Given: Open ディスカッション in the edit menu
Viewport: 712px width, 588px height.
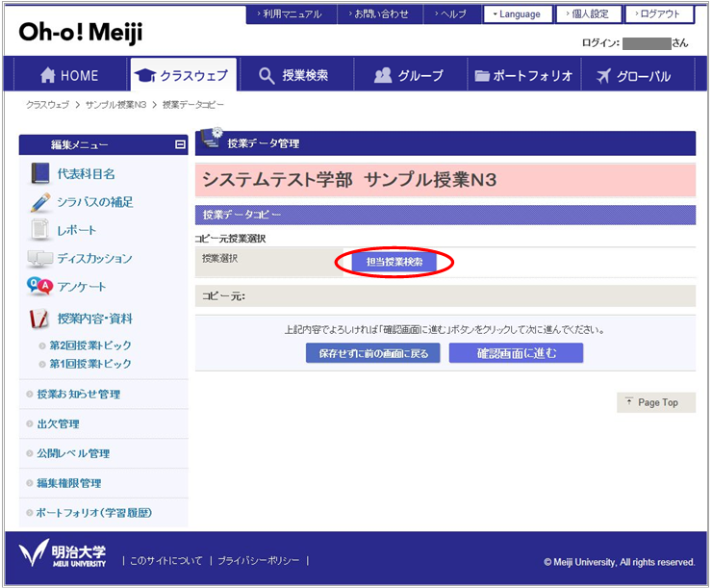Looking at the screenshot, I should (94, 258).
